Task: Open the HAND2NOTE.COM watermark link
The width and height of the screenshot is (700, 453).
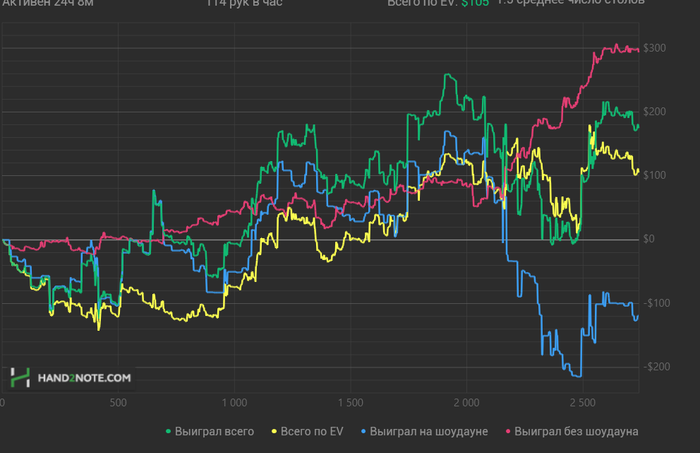Action: (x=84, y=378)
